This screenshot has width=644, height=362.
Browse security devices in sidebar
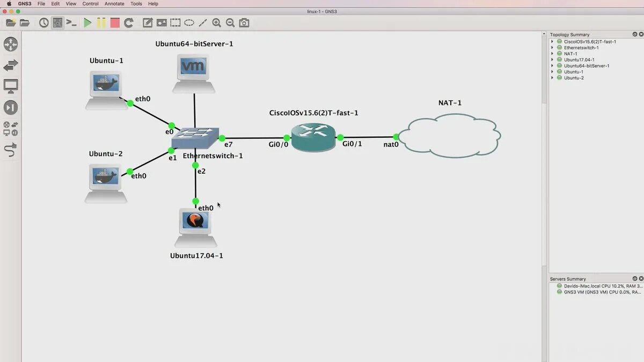(11, 107)
